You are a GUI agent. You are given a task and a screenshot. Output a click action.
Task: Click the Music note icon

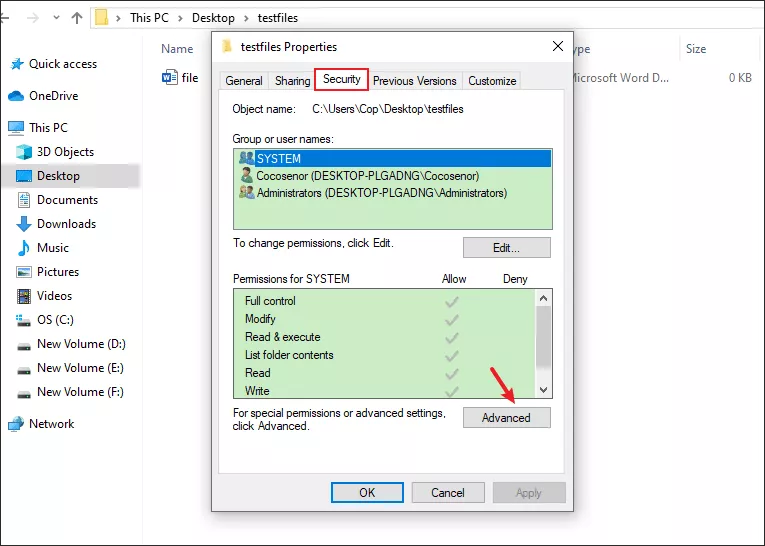point(23,247)
